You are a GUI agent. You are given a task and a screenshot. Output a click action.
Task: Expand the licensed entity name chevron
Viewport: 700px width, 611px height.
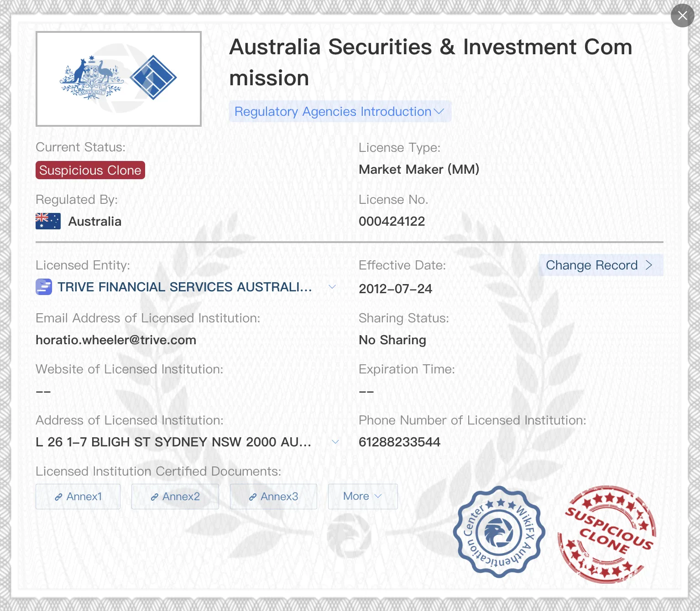click(x=332, y=287)
